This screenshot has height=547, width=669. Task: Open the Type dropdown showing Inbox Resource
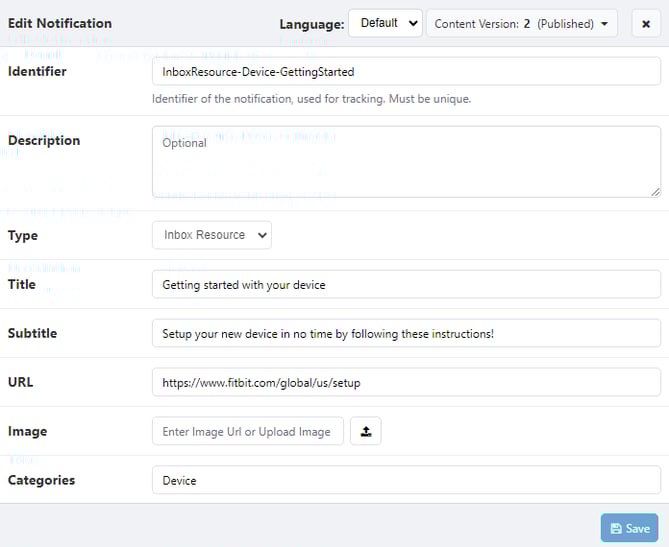click(x=211, y=235)
